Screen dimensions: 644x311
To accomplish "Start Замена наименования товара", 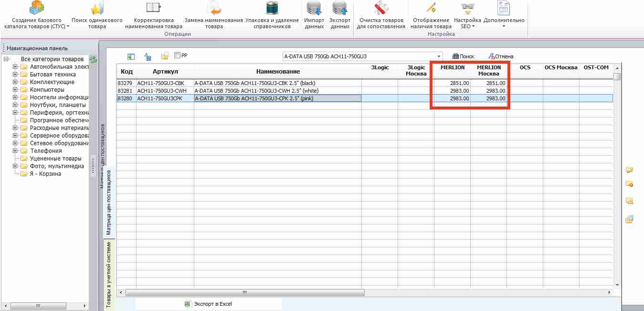I will [x=214, y=15].
